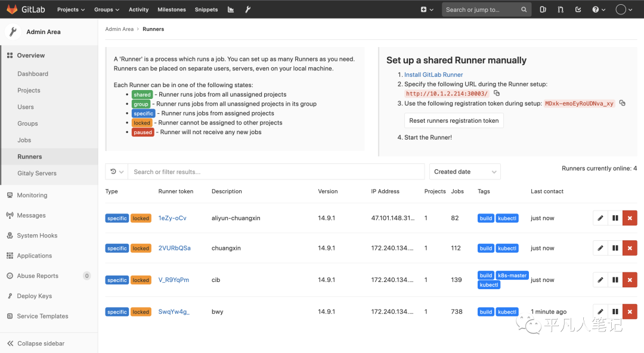This screenshot has height=353, width=644.
Task: Open runner token SwqYw4g_
Action: click(x=174, y=311)
